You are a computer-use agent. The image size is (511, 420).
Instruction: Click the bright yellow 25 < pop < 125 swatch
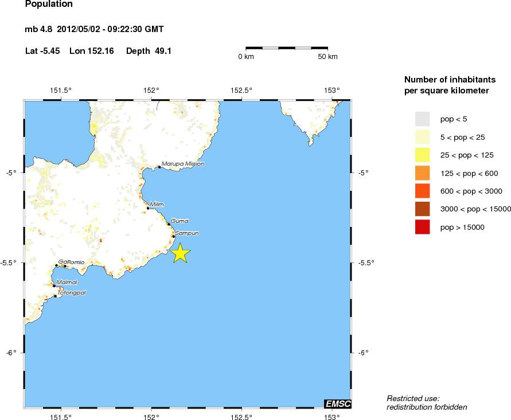(x=422, y=155)
